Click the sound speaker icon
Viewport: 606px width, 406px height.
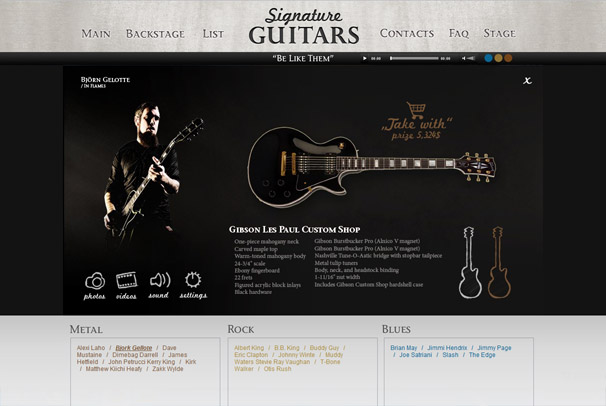pyautogui.click(x=160, y=280)
